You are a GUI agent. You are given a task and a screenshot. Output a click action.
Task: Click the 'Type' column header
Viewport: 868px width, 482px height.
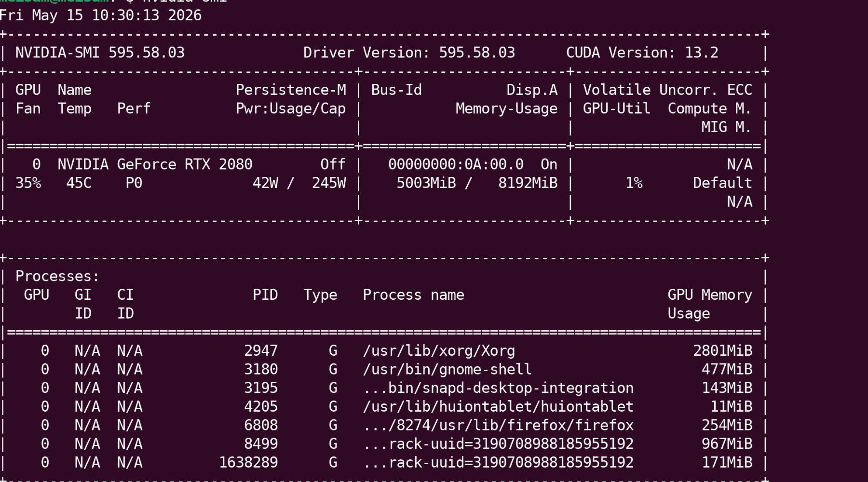(x=320, y=295)
